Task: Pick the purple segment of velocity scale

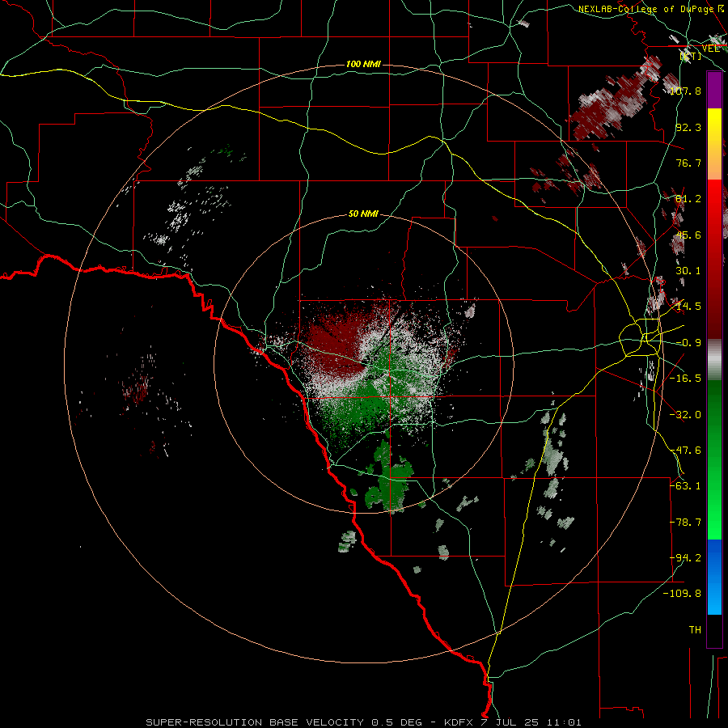Action: 714,90
